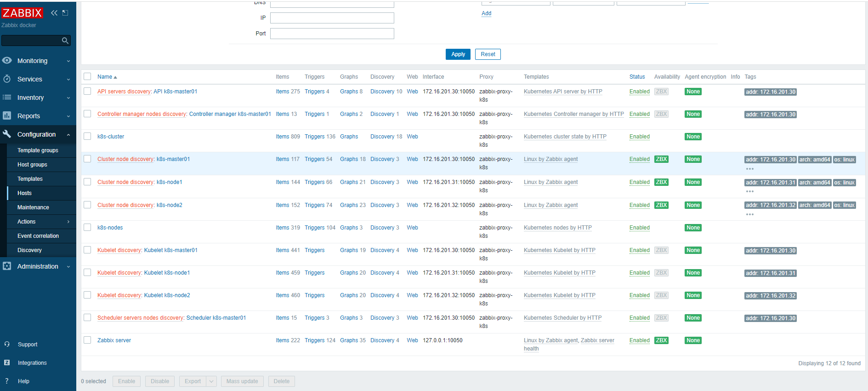This screenshot has height=391, width=868.
Task: Click Add link in tags filter
Action: point(486,13)
